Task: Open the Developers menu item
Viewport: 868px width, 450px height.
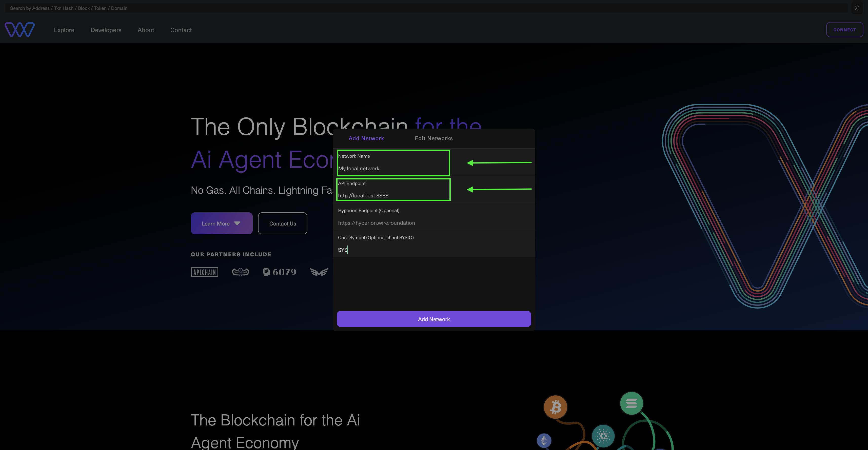Action: [106, 29]
